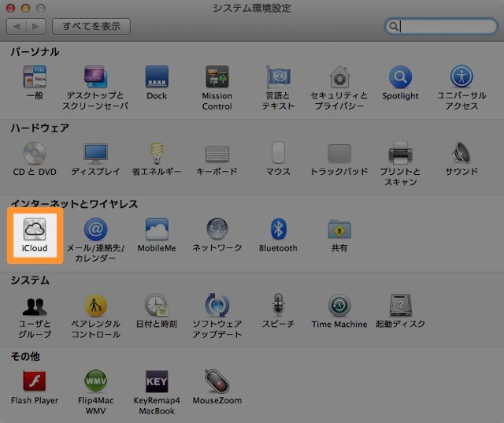Close the システム環境設定 window
Viewport: 504px width, 423px height.
[x=10, y=8]
